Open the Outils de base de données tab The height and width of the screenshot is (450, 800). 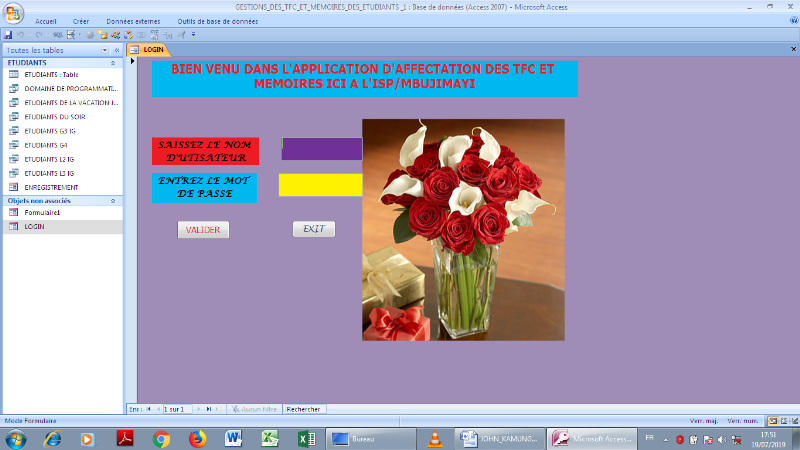(x=217, y=21)
